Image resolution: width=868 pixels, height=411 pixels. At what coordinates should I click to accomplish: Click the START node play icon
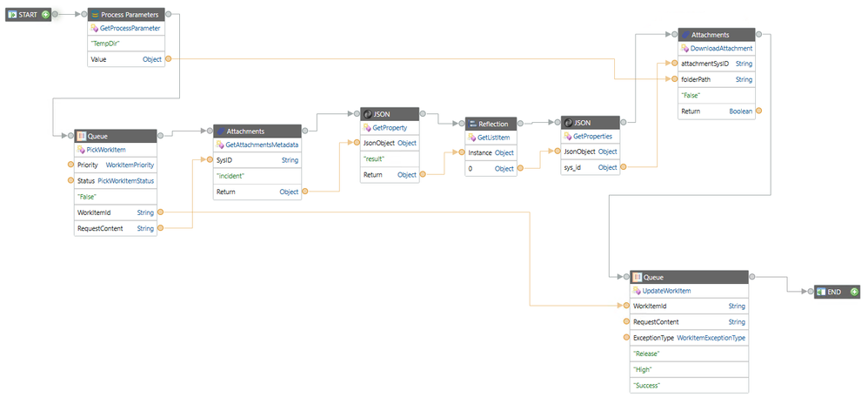point(12,15)
